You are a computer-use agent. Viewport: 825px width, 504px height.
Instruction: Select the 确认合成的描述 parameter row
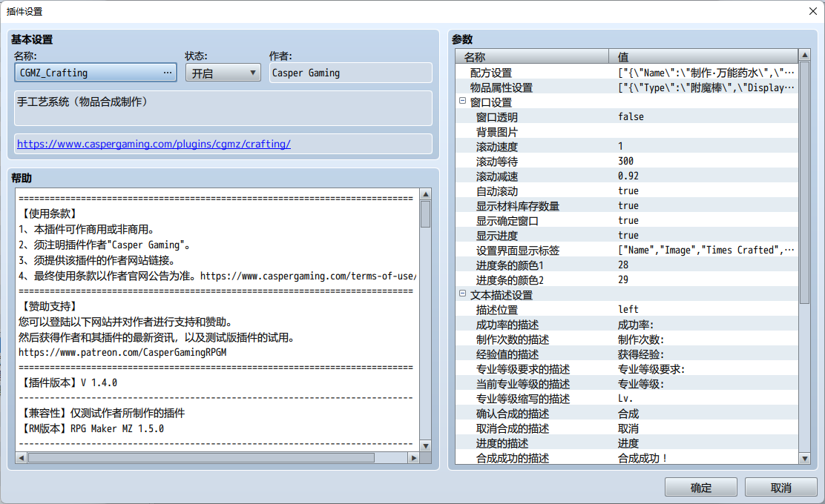[627, 414]
